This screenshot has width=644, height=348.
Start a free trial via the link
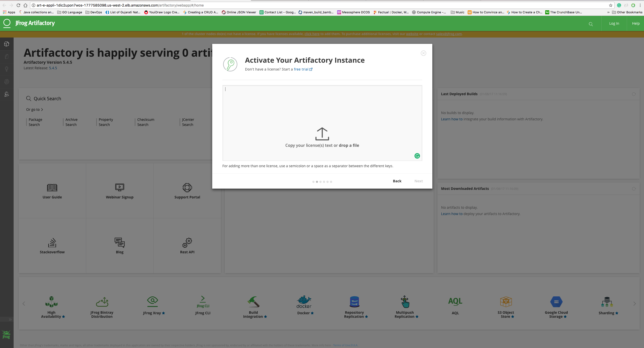(x=301, y=69)
